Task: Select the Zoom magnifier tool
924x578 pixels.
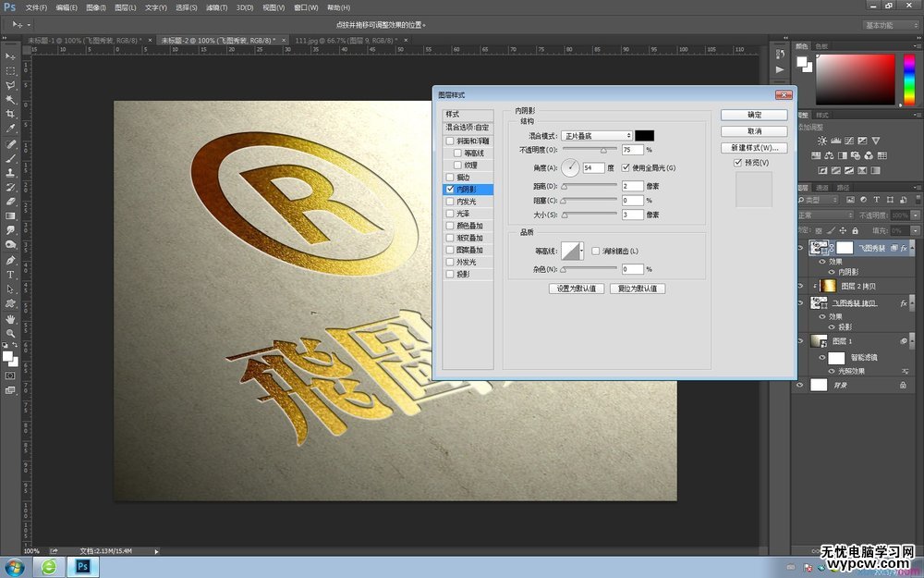Action: (x=11, y=333)
